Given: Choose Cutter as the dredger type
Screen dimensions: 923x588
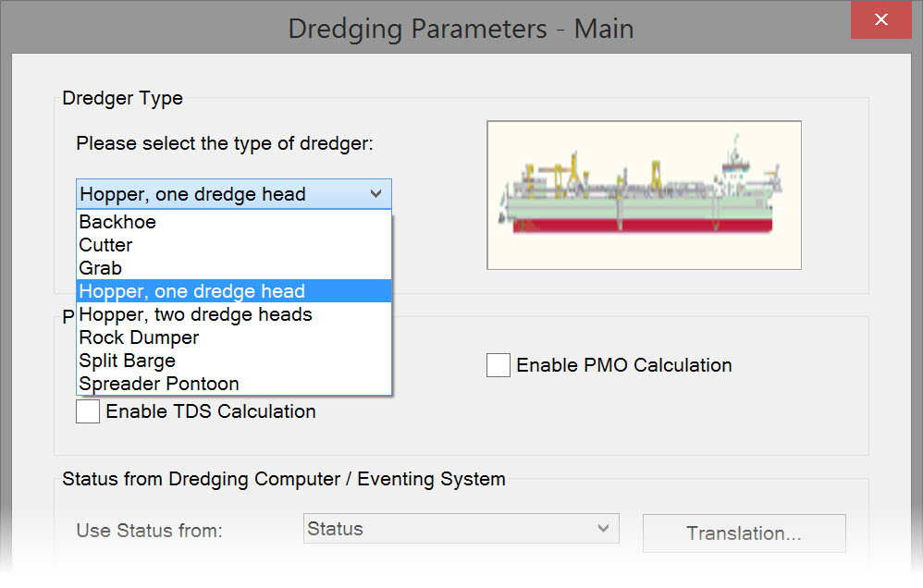Looking at the screenshot, I should [x=105, y=245].
